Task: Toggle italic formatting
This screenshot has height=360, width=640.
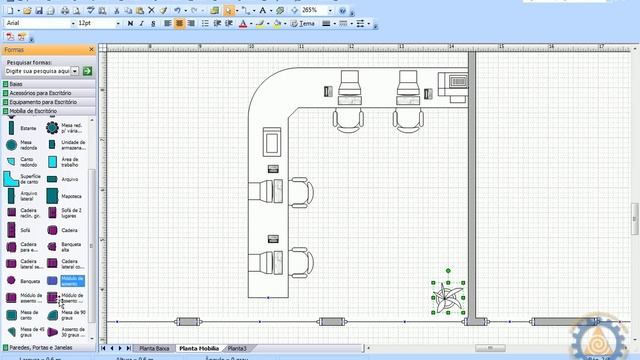Action: [x=142, y=24]
